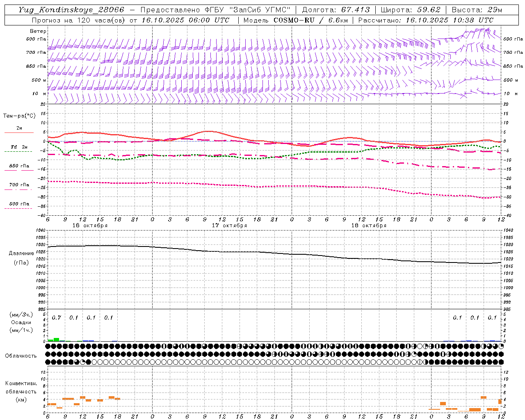The width and height of the screenshot is (525, 420).
Task: Click the left-side 10 м wind level label
Action: coord(39,94)
